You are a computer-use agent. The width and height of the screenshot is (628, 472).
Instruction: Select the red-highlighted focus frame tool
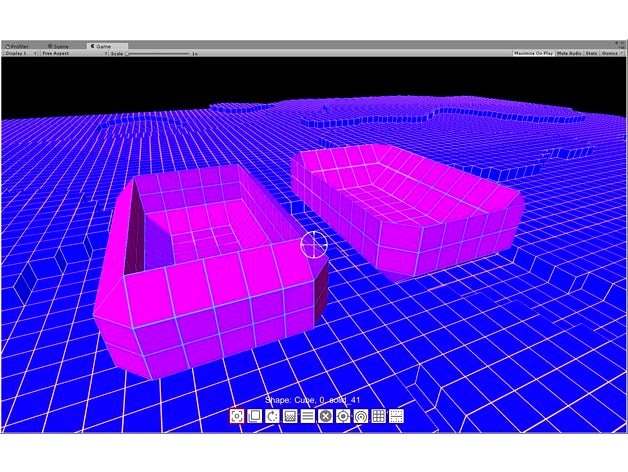(237, 416)
